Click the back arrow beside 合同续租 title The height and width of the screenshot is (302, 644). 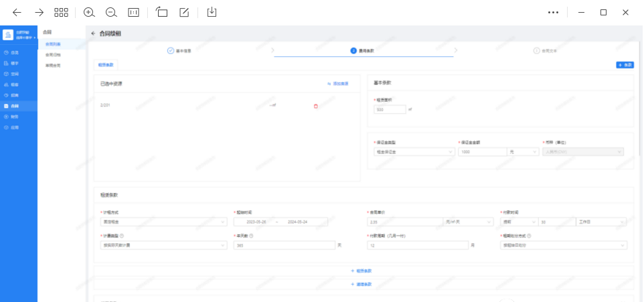point(93,33)
